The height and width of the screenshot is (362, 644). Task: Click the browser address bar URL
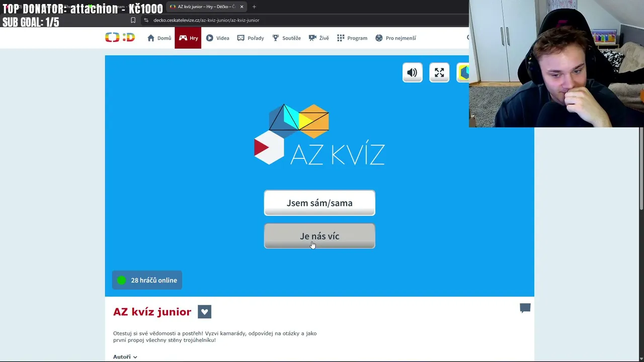tap(206, 20)
